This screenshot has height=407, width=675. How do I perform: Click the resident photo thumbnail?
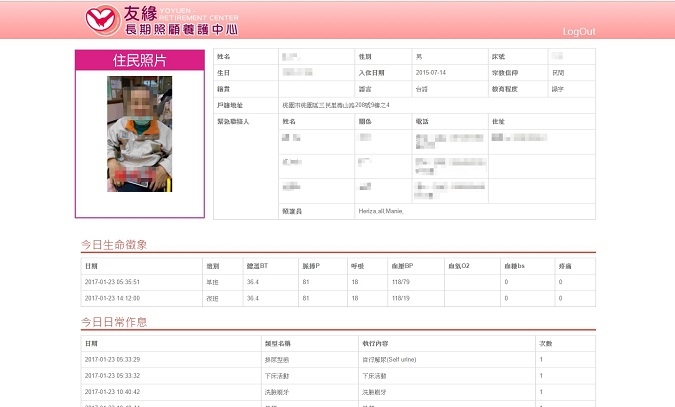(x=139, y=134)
